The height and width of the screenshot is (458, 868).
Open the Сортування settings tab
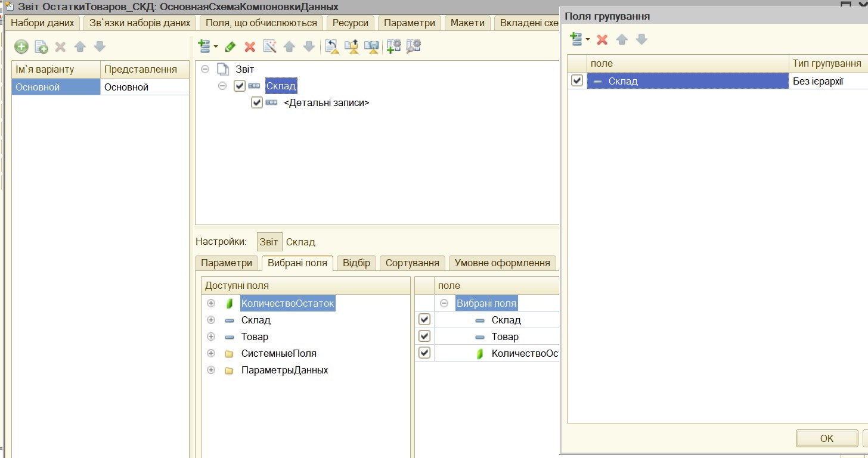(413, 263)
